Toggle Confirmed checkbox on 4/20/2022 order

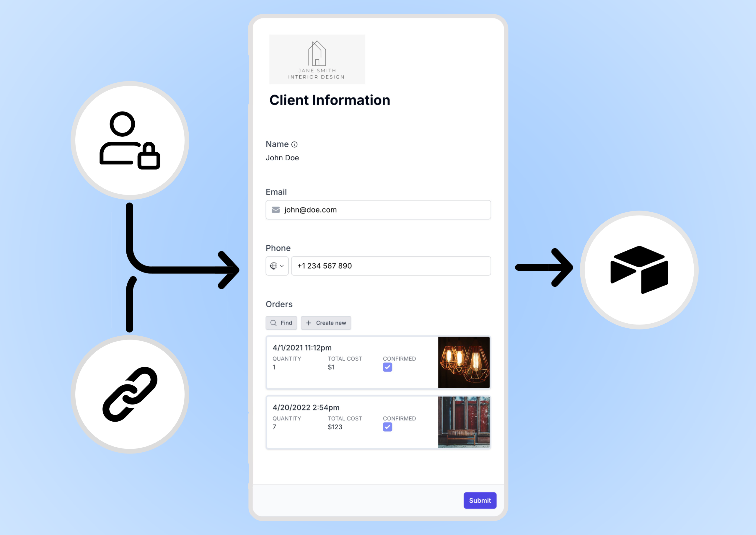click(387, 427)
